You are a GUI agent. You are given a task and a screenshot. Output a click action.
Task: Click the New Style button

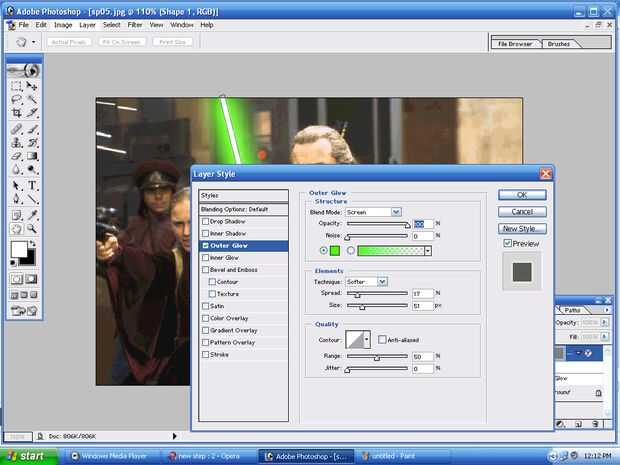tap(522, 229)
